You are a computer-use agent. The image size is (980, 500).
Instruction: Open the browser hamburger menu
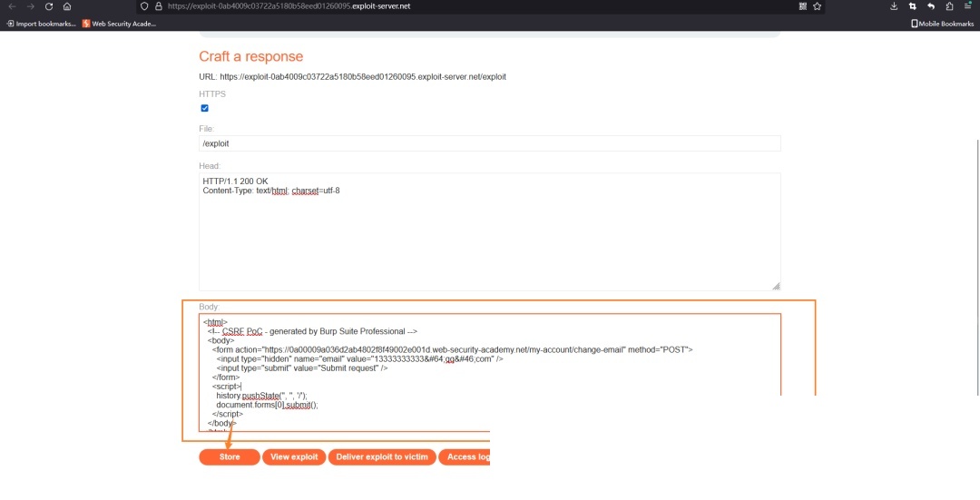967,6
